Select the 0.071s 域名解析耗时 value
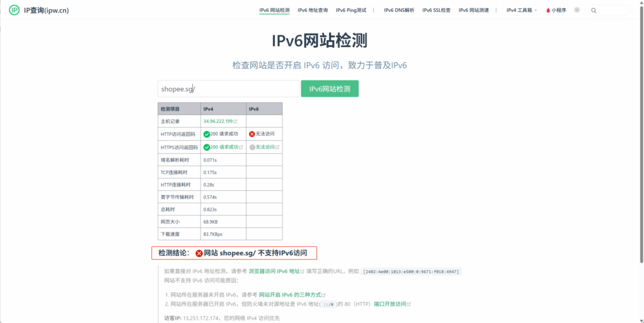This screenshot has height=323, width=644. [x=210, y=160]
